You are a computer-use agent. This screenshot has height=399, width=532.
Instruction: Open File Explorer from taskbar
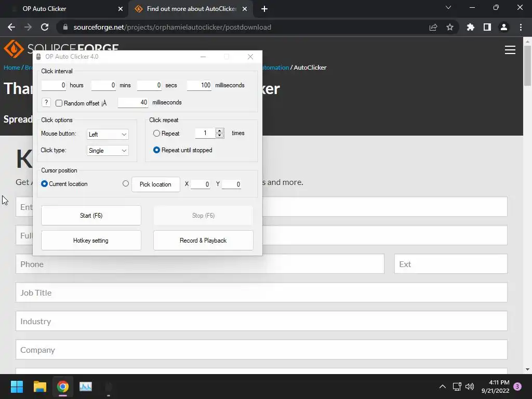pos(39,387)
